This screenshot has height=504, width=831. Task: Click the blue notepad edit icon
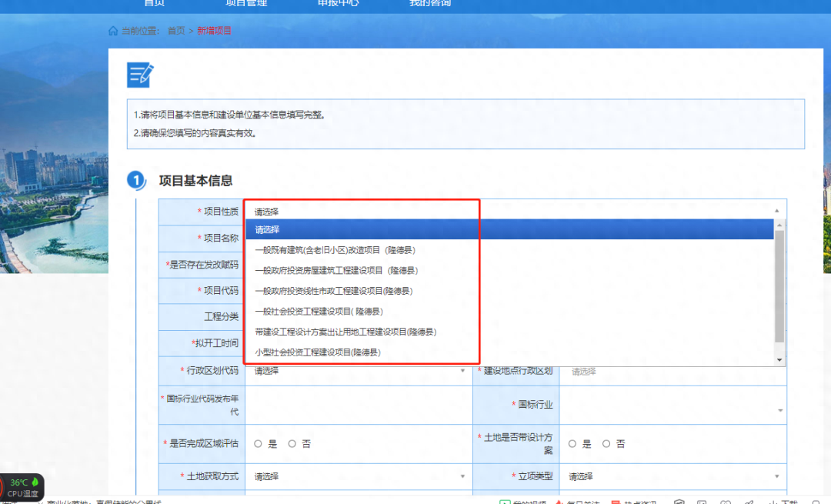(140, 75)
